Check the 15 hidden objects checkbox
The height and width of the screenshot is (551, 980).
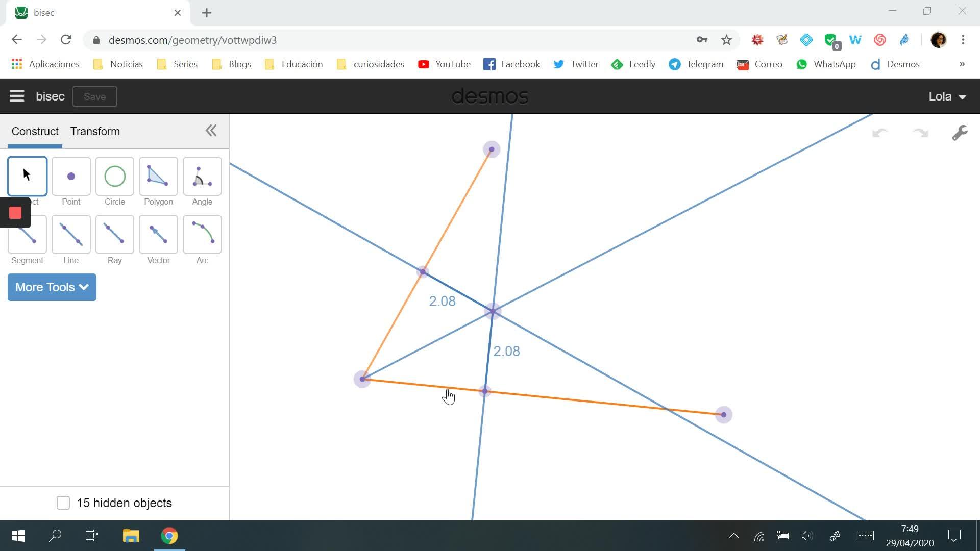tap(63, 503)
